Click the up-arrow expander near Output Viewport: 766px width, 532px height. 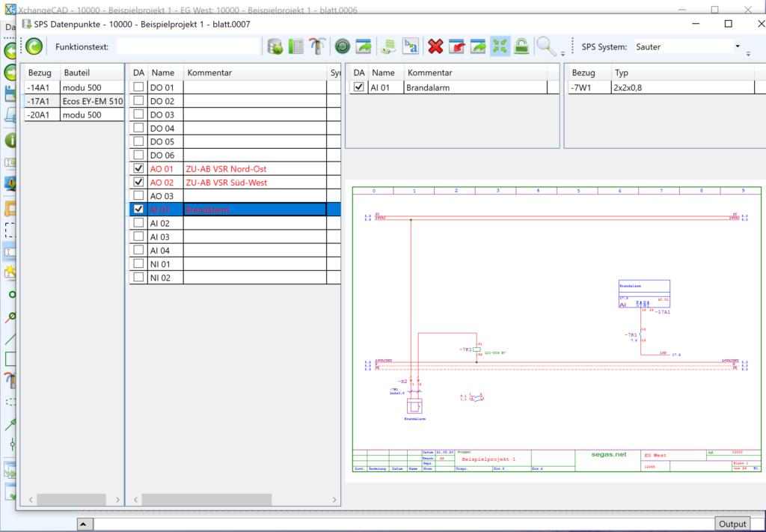[85, 524]
